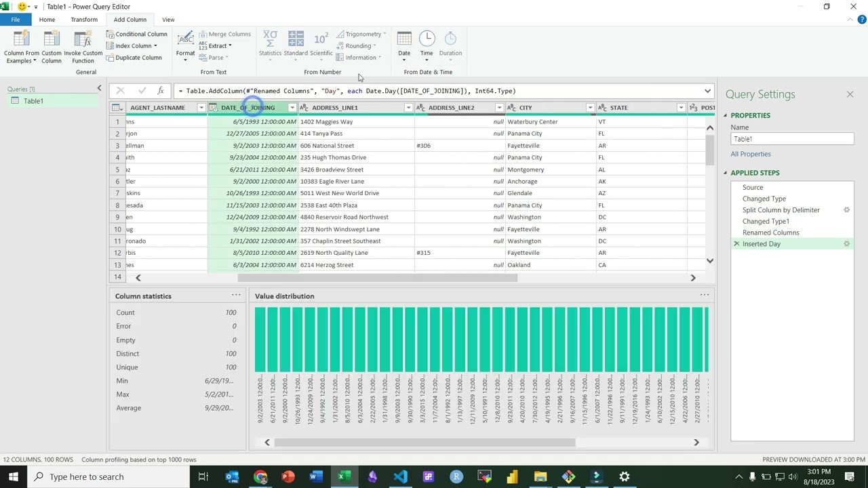Screen dimensions: 868x488
Task: Delete the Inserted Day step with X
Action: [x=736, y=244]
